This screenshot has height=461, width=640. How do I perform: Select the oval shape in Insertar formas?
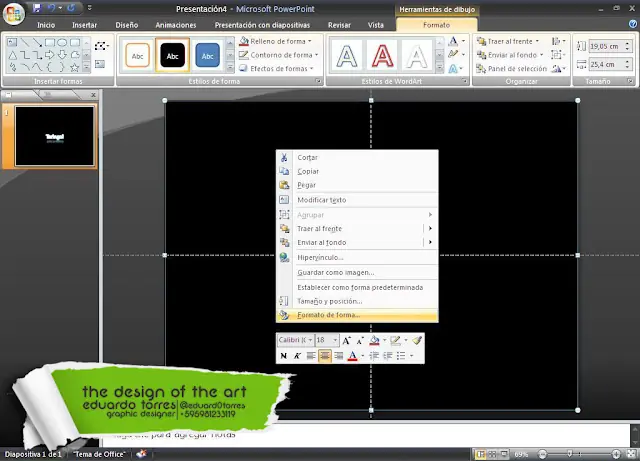tap(62, 42)
